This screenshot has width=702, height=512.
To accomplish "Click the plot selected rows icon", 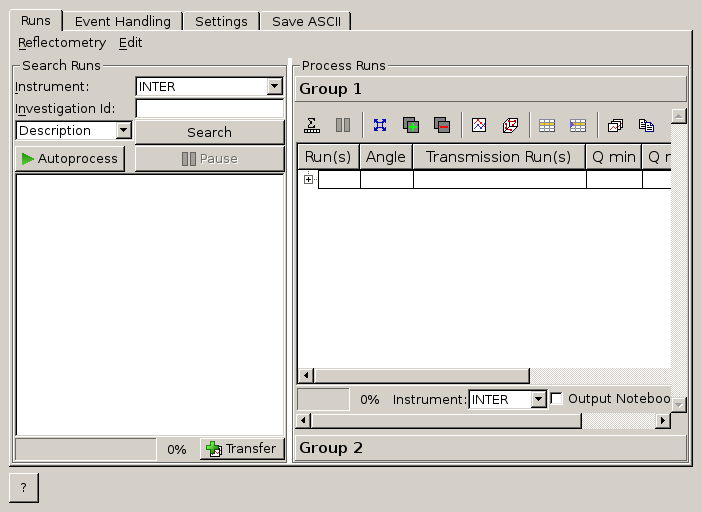I will 479,125.
